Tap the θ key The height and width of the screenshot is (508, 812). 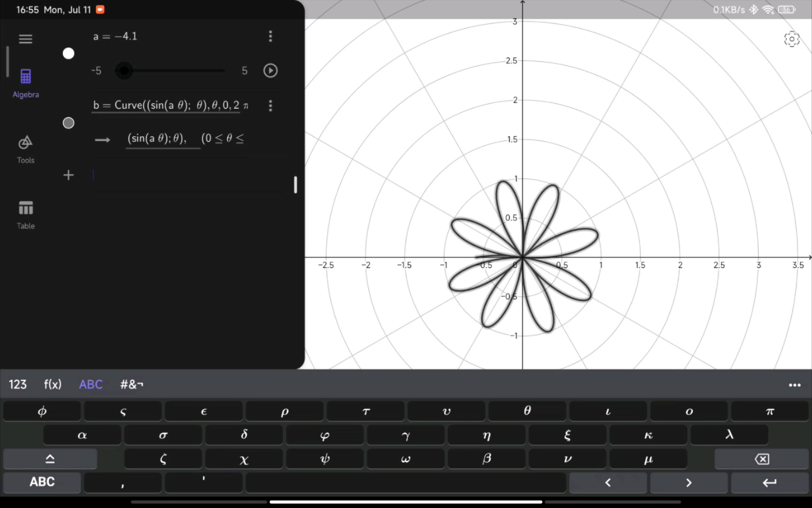point(527,411)
